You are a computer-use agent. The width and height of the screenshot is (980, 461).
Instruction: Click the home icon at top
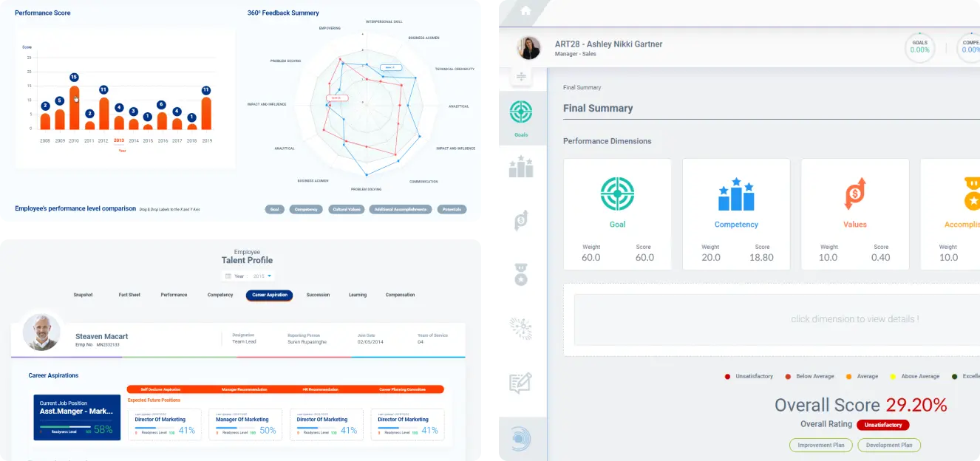(525, 10)
